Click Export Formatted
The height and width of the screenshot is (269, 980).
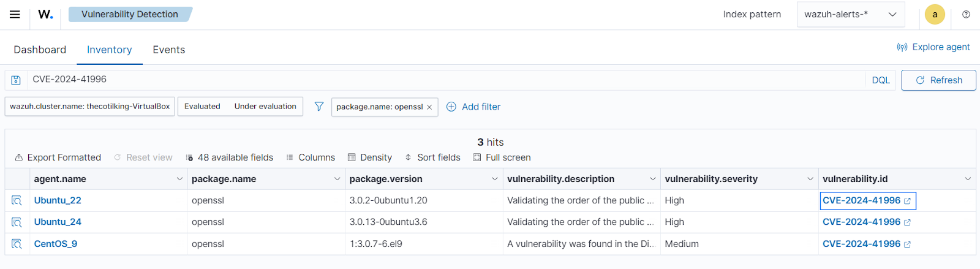[58, 157]
